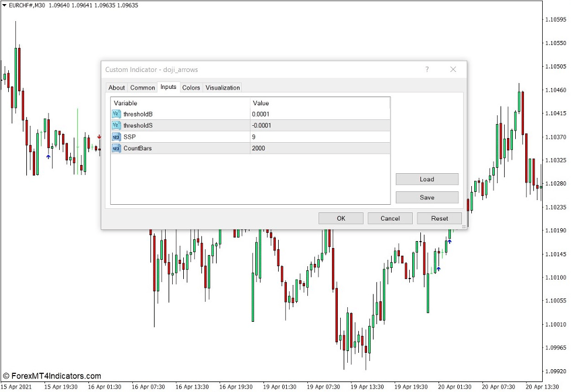
Task: Reset all input values to defaults
Action: [x=439, y=218]
